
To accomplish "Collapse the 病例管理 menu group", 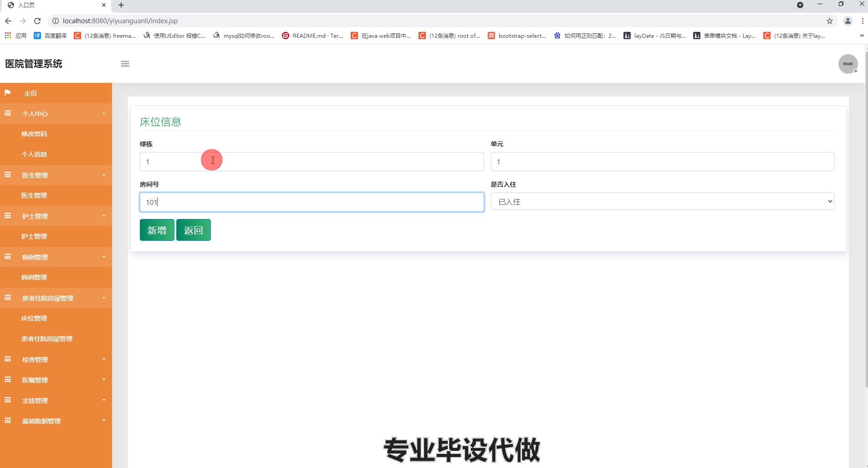I will click(56, 257).
